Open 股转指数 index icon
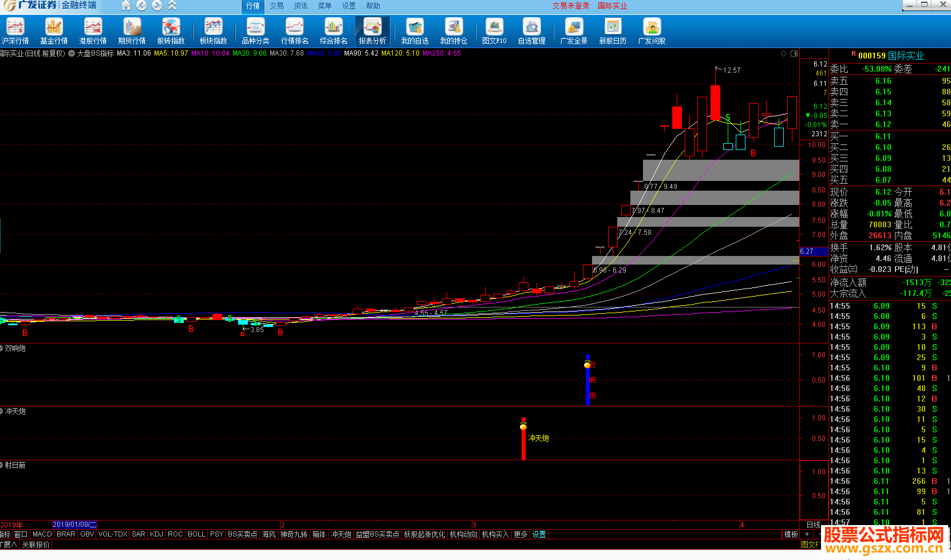This screenshot has width=951, height=560. [171, 31]
